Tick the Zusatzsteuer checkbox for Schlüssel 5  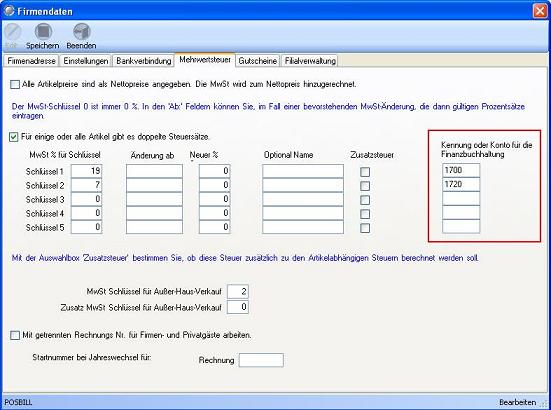point(365,228)
